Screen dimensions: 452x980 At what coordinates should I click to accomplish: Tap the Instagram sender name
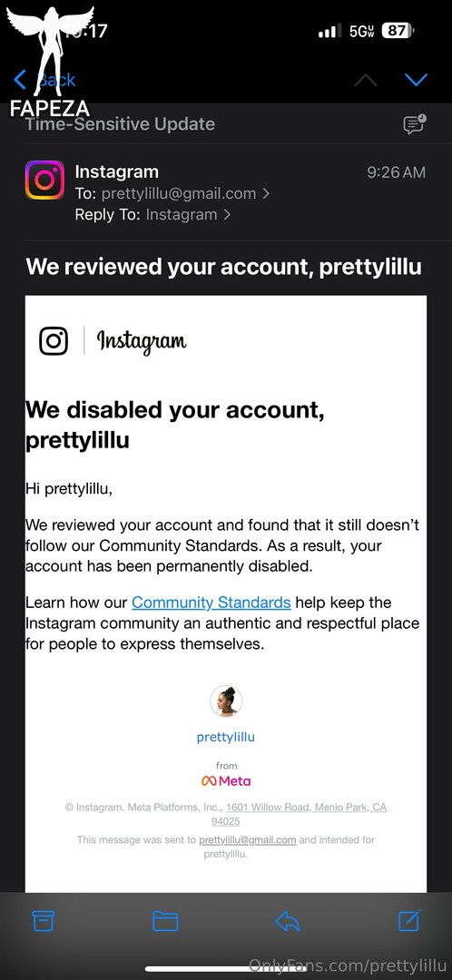pyautogui.click(x=116, y=171)
